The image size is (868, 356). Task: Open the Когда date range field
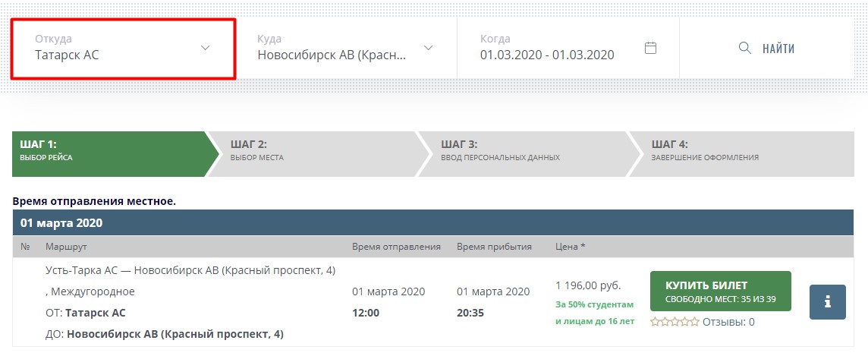pos(568,48)
